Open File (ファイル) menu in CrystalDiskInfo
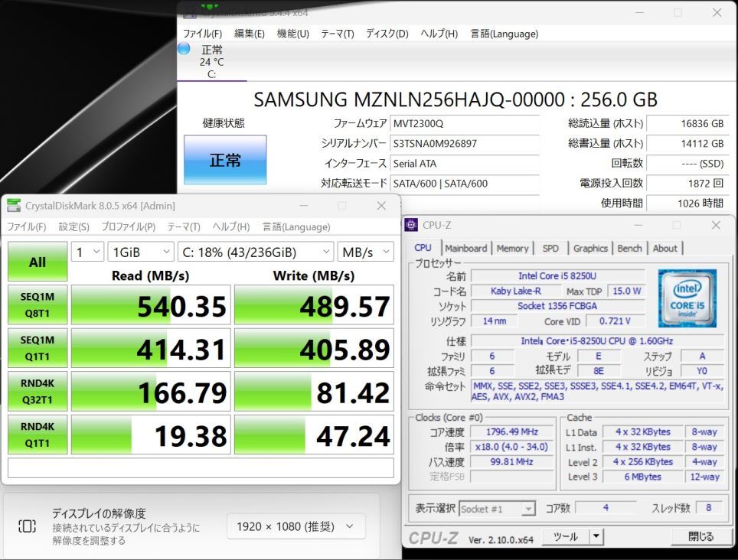This screenshot has width=738, height=560. [202, 34]
